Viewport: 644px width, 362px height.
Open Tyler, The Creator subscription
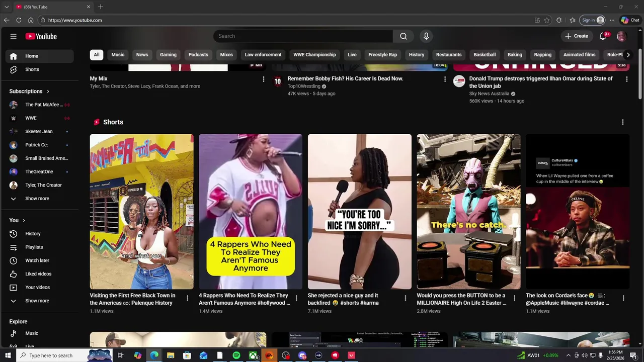click(40, 185)
